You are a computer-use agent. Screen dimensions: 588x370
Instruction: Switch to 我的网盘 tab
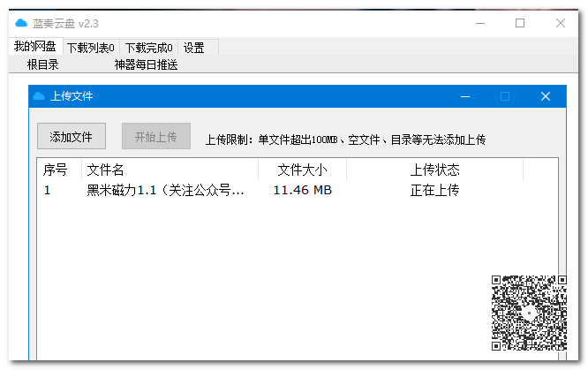tap(35, 47)
